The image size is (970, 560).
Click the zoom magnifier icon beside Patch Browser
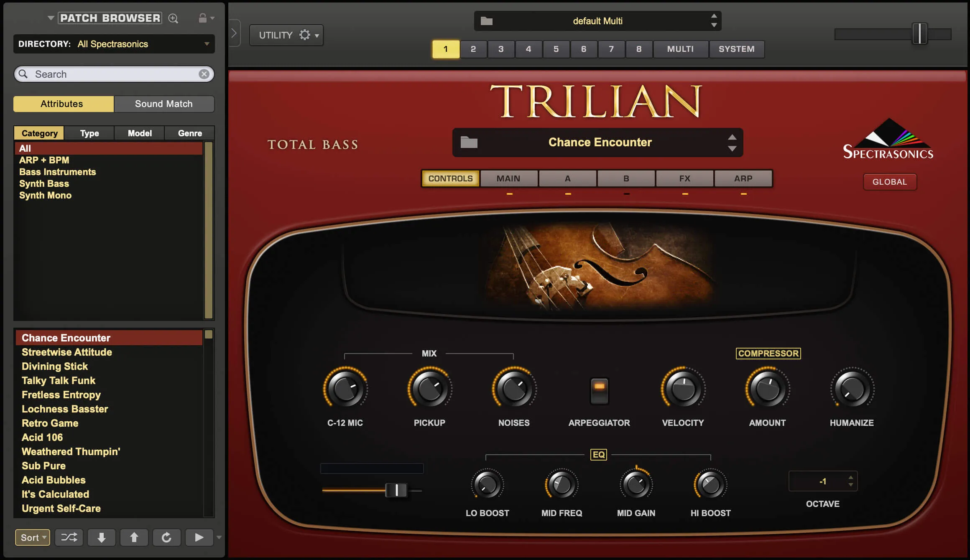[x=173, y=18]
